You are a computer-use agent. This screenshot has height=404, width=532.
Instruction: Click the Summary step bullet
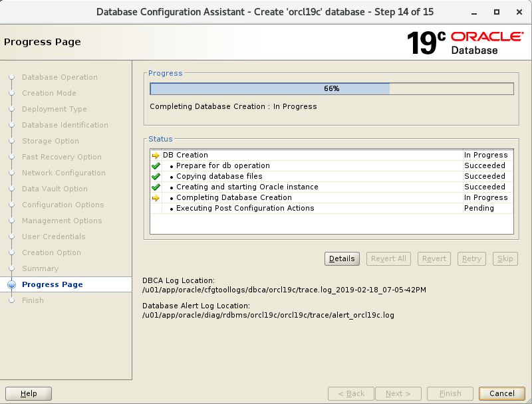(11, 268)
